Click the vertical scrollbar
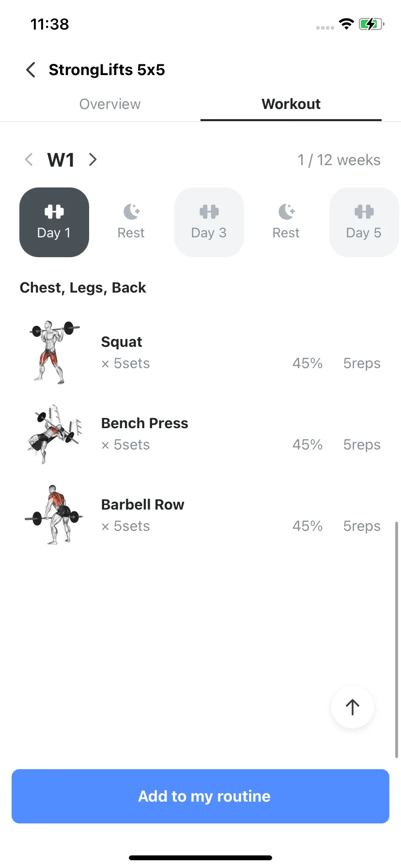The height and width of the screenshot is (868, 401). tap(397, 639)
